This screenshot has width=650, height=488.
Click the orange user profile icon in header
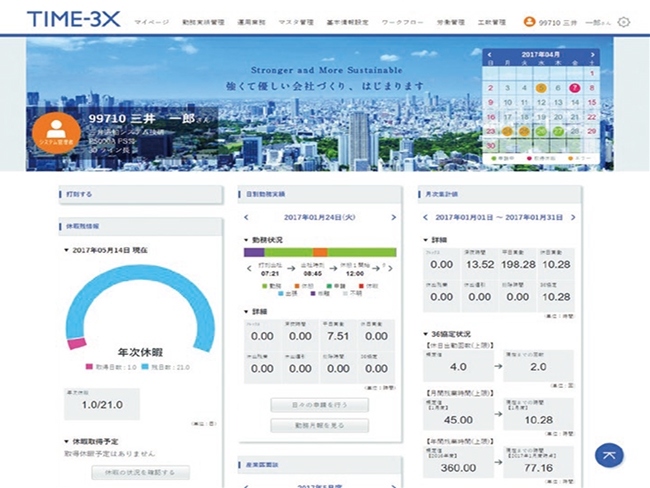[x=528, y=21]
